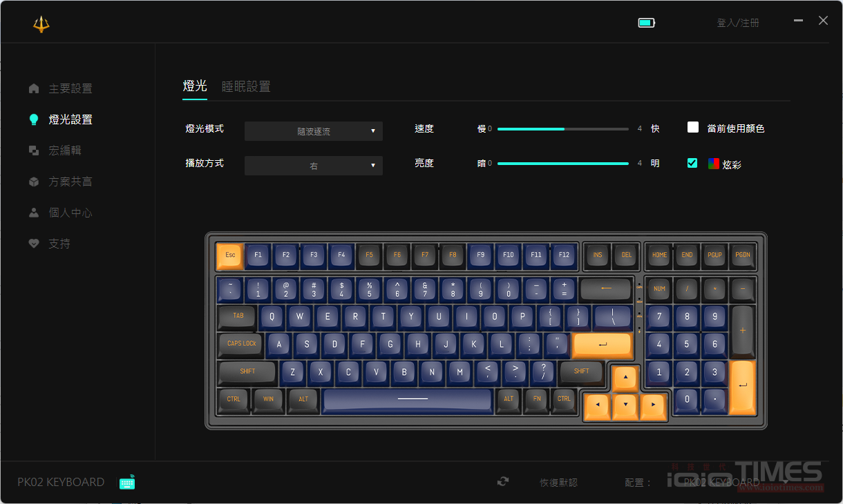
Task: Click the 恢復默認 button
Action: (558, 483)
